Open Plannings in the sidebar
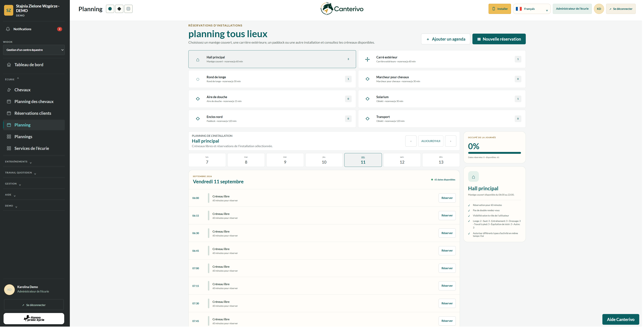This screenshot has width=644, height=331. [34, 137]
